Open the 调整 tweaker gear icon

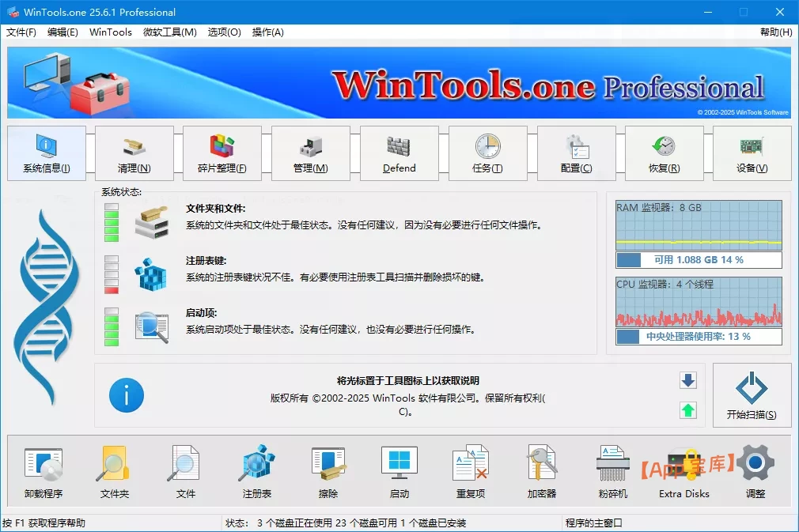pyautogui.click(x=755, y=472)
